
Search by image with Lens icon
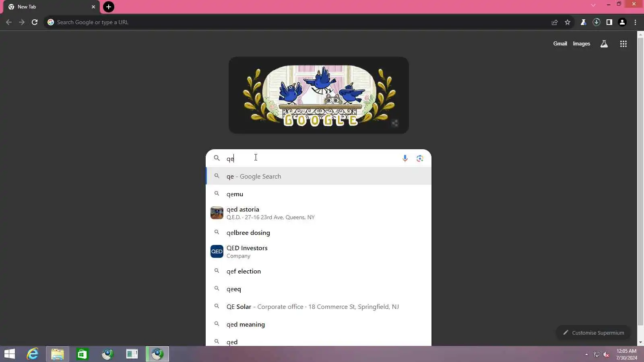click(420, 158)
